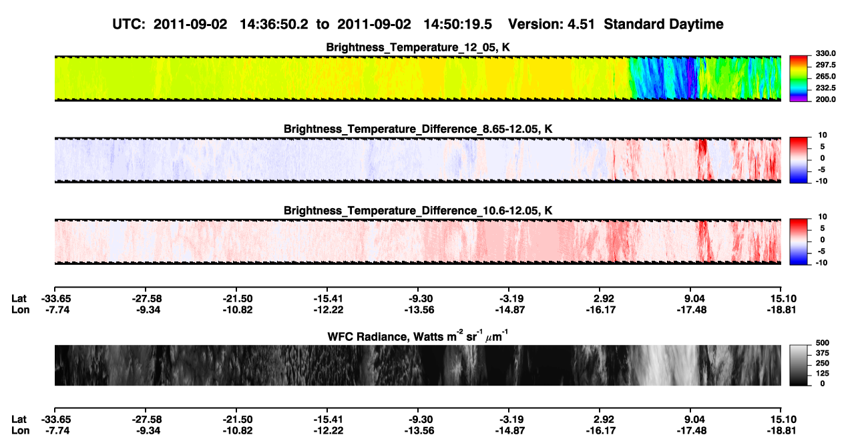Click latitude -33.65 on the axis below WFC Radiance image
The image size is (868, 445).
(x=55, y=419)
